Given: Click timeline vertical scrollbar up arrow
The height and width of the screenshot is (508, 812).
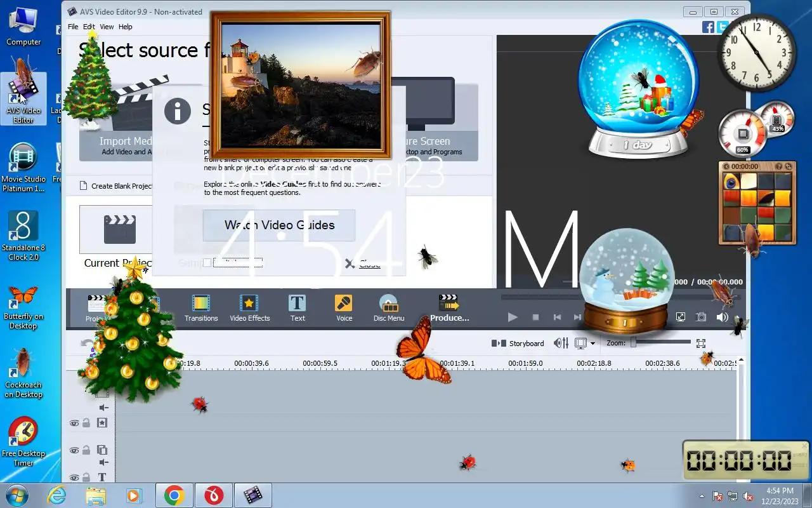Looking at the screenshot, I should (x=740, y=361).
